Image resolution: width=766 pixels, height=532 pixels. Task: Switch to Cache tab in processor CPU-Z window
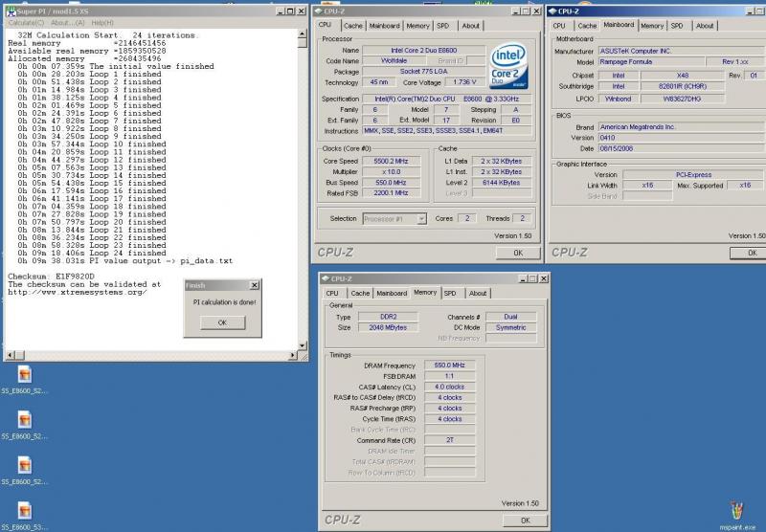(352, 26)
